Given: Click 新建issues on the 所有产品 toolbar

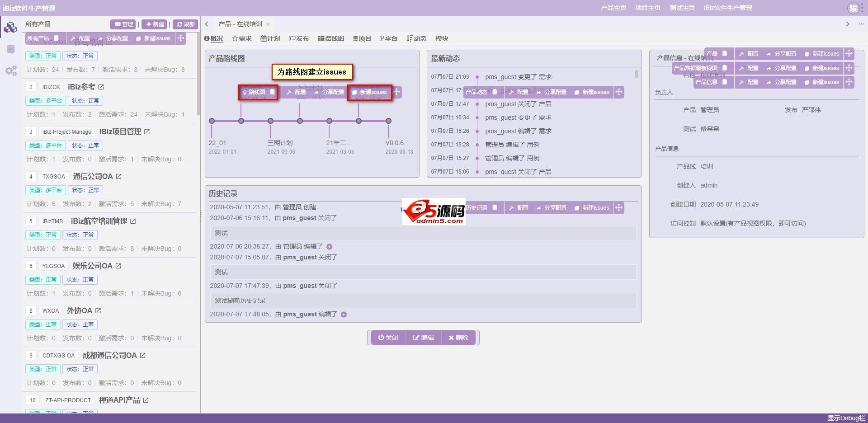Looking at the screenshot, I should pyautogui.click(x=153, y=38).
